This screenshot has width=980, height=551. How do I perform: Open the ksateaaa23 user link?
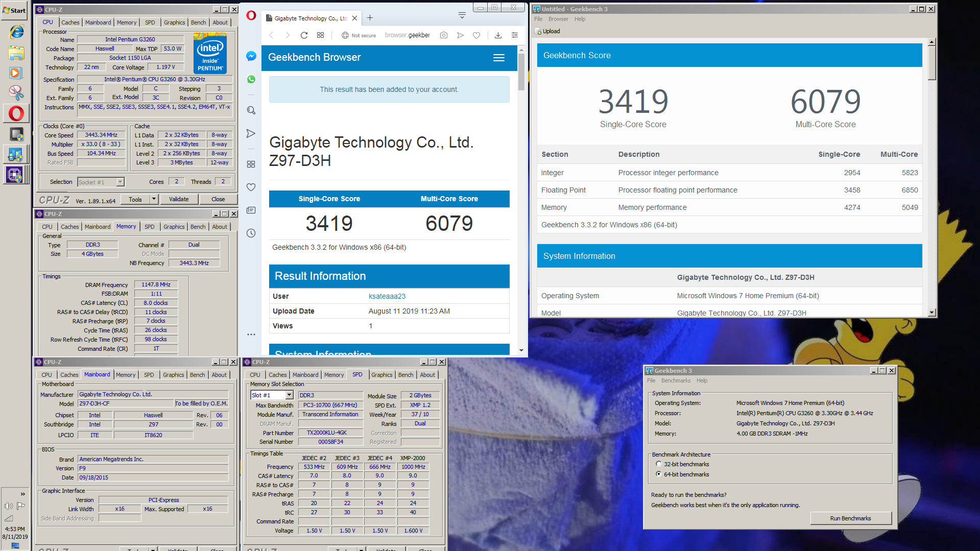click(387, 296)
